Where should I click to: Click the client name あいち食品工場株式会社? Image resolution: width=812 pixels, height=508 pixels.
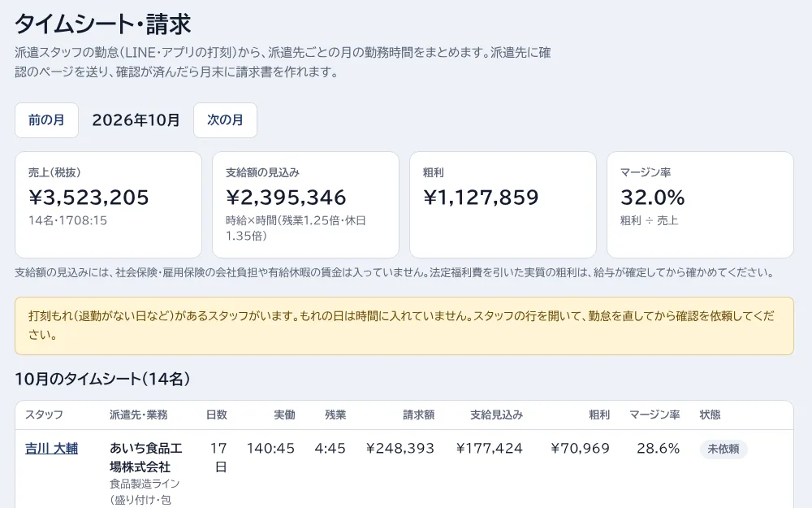pos(146,458)
